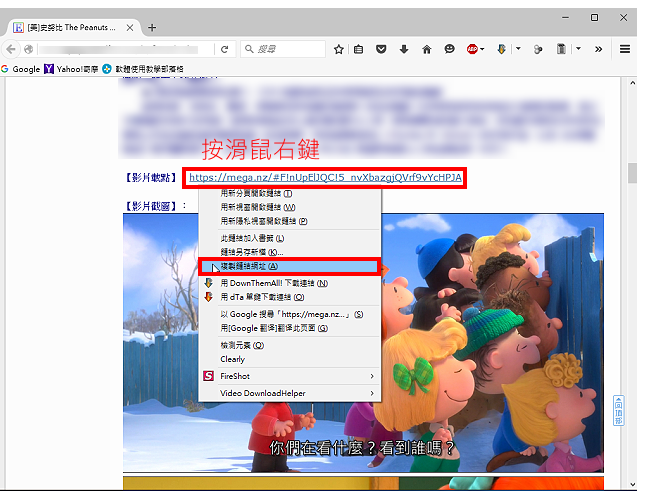This screenshot has width=645, height=504.
Task: Choose open link in new window (W)
Action: point(290,207)
